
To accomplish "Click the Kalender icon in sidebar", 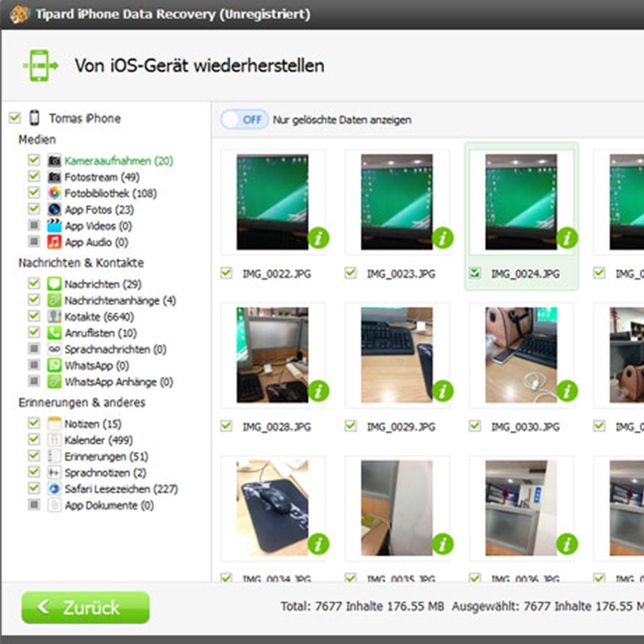I will click(54, 440).
